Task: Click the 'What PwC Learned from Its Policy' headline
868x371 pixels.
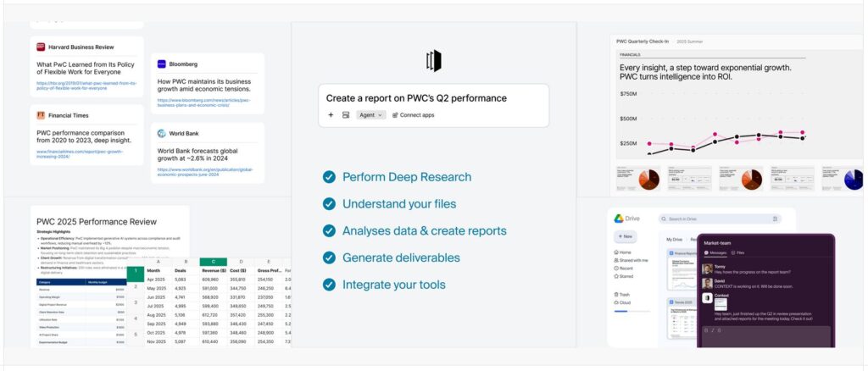Action: [x=86, y=68]
